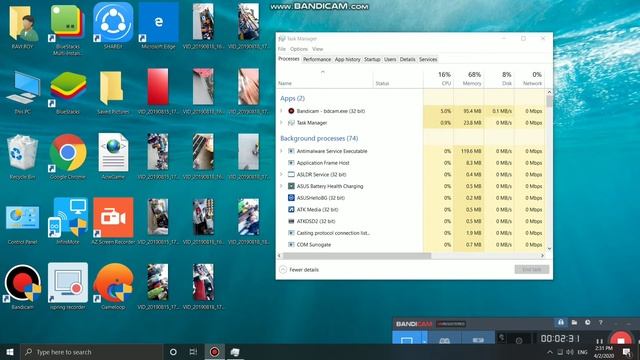Click the End task button
The image size is (640, 360).
(x=531, y=269)
